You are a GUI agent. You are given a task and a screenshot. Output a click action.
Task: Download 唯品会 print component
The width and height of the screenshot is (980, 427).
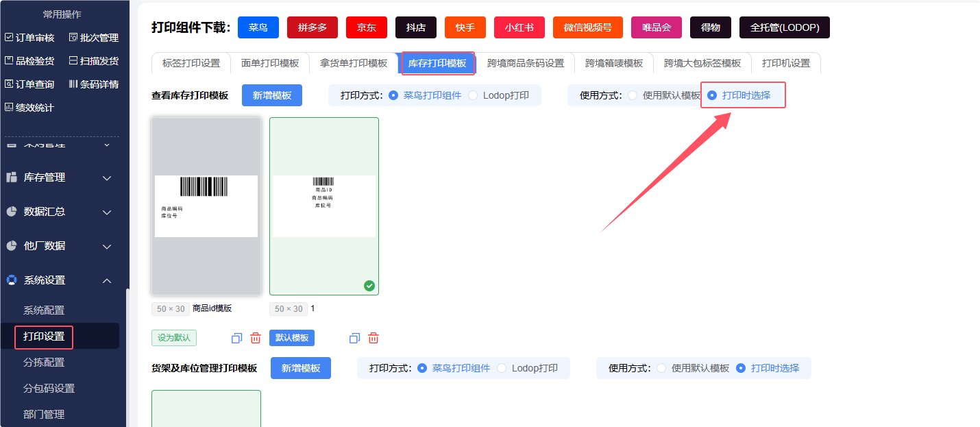click(657, 27)
